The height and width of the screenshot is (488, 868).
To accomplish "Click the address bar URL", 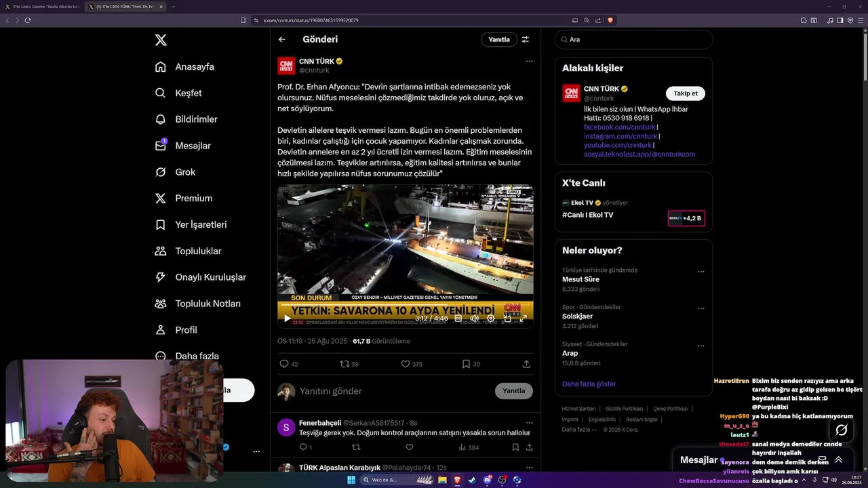I will (x=311, y=20).
